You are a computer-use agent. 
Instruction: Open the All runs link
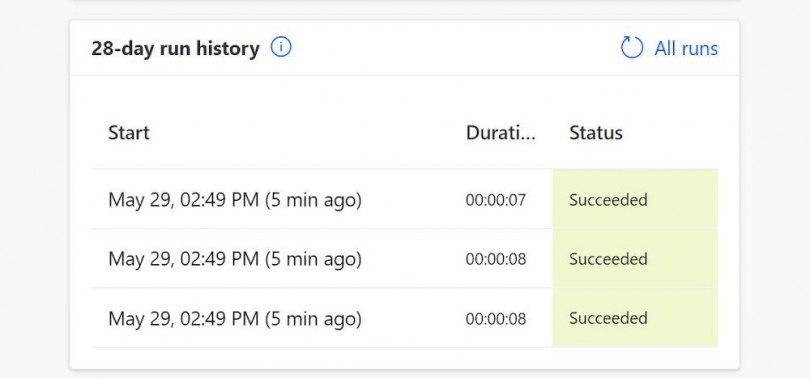[686, 49]
